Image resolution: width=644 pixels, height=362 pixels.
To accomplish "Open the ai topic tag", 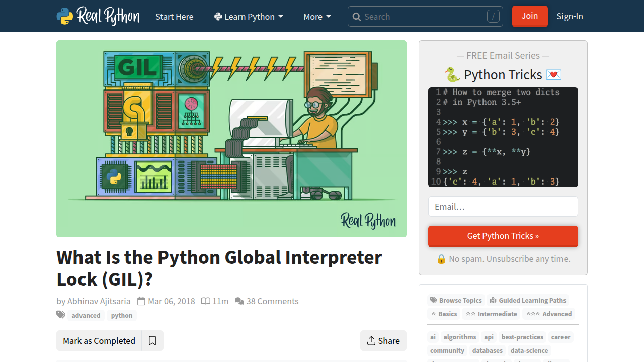I will coord(433,337).
